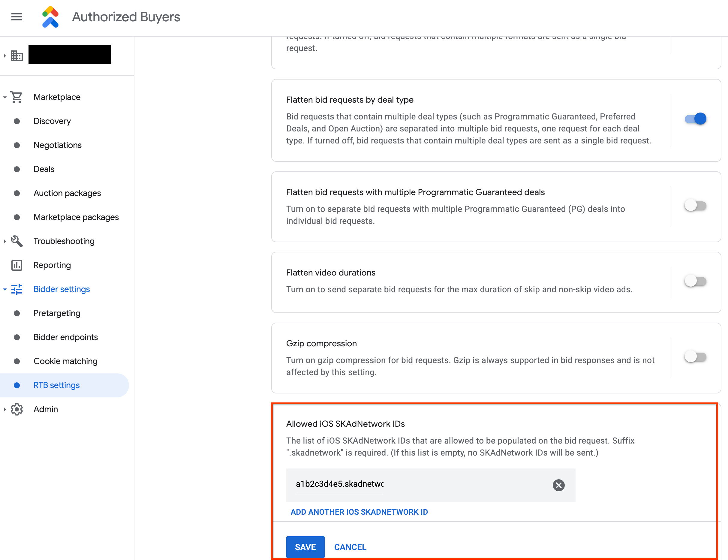This screenshot has height=560, width=728.
Task: Click the Authorized Buyers logo
Action: coord(50,17)
